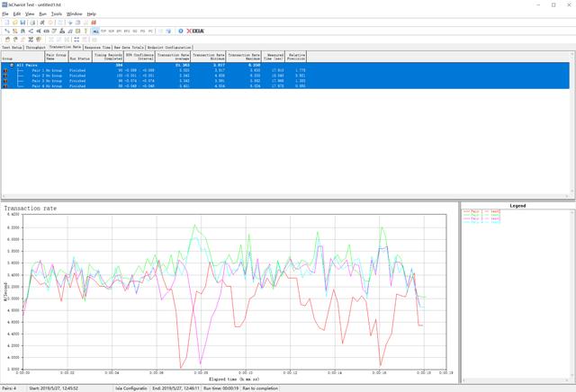This screenshot has height=392, width=576.
Task: Toggle the ALL protocol filter button
Action: [x=96, y=31]
